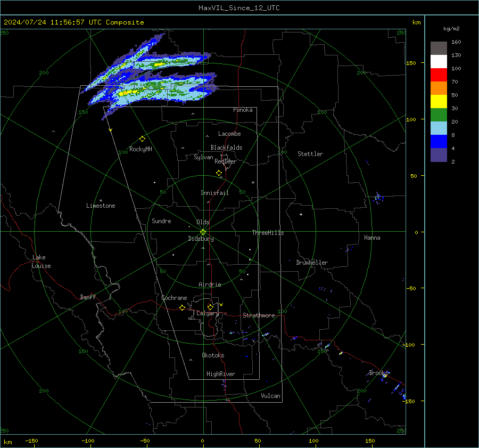Click the yellow VIL core in northwest storm
The width and height of the screenshot is (479, 448).
coord(129,92)
